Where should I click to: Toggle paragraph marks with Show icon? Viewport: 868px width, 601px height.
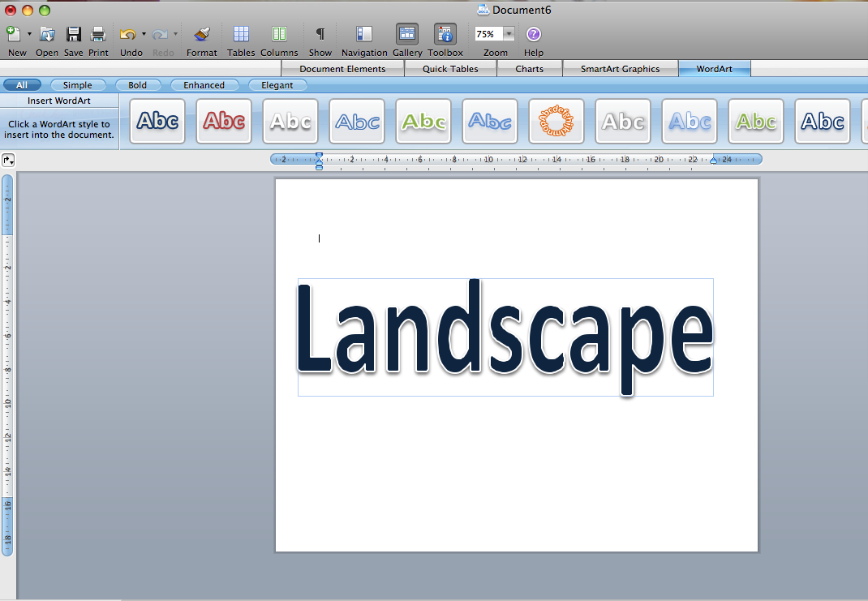(x=320, y=35)
